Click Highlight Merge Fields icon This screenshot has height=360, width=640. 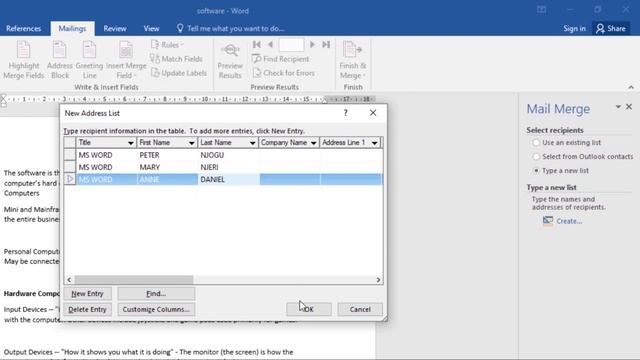(23, 51)
